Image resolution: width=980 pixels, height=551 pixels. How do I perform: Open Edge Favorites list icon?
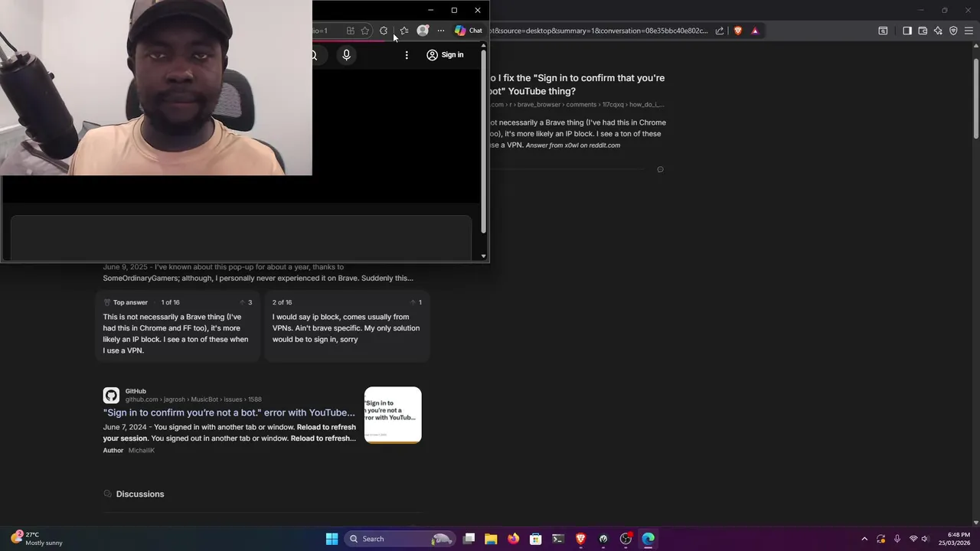pyautogui.click(x=404, y=31)
